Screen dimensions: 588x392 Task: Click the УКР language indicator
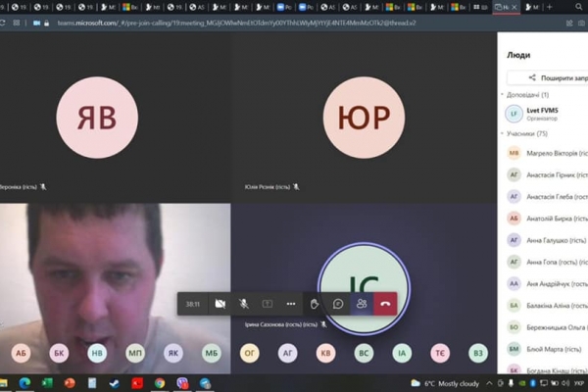580,383
